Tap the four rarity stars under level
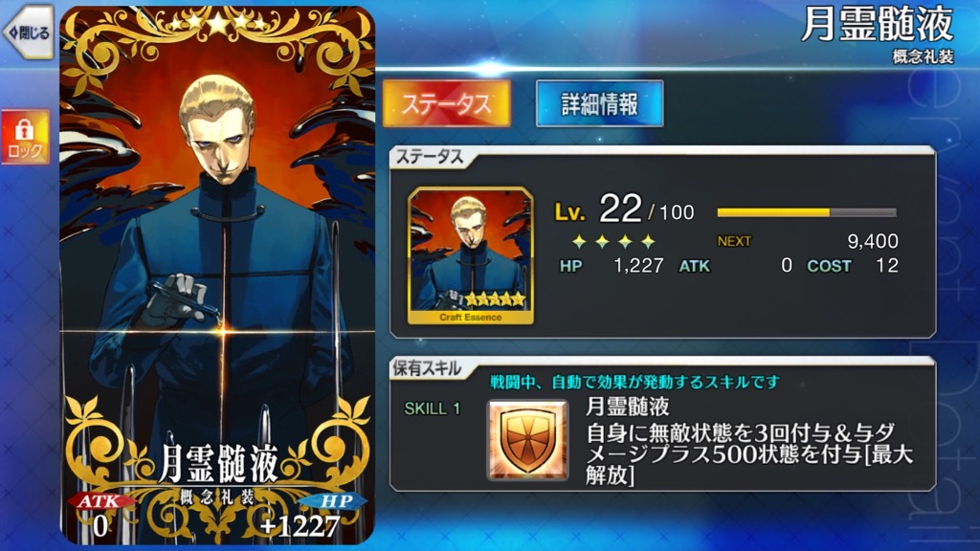 click(613, 241)
